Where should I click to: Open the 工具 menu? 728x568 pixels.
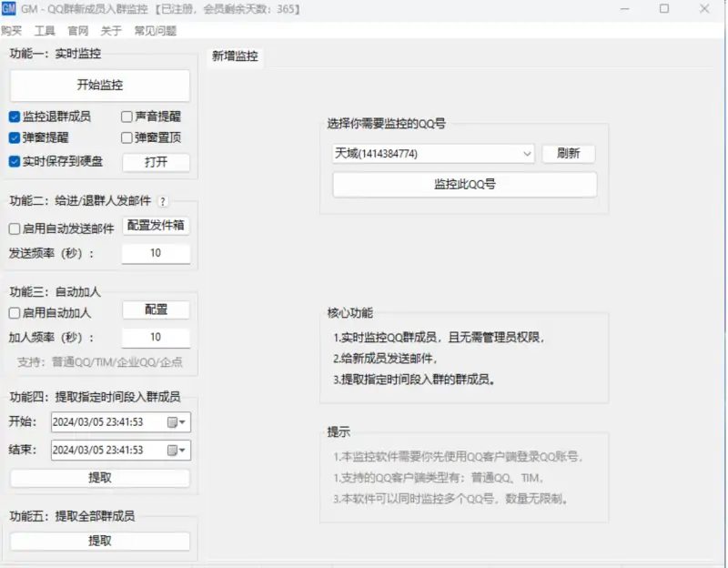[45, 31]
